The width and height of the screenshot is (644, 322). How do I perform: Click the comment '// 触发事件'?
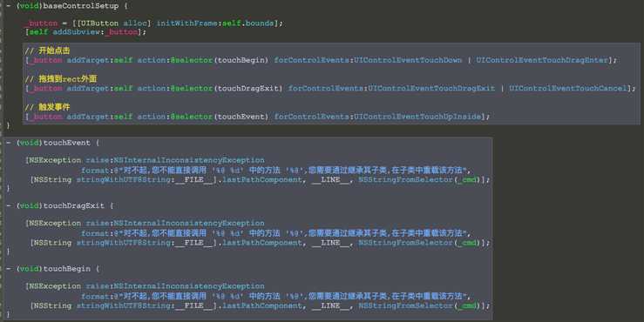(48, 107)
